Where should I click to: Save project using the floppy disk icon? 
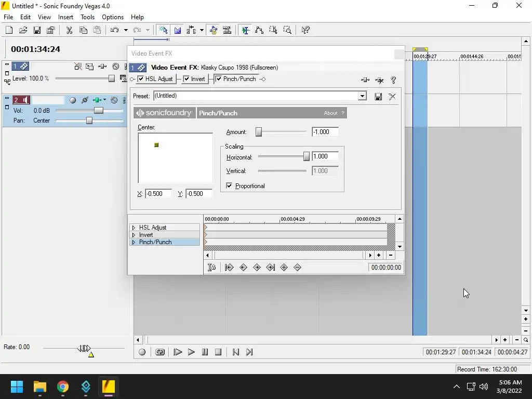click(x=37, y=30)
